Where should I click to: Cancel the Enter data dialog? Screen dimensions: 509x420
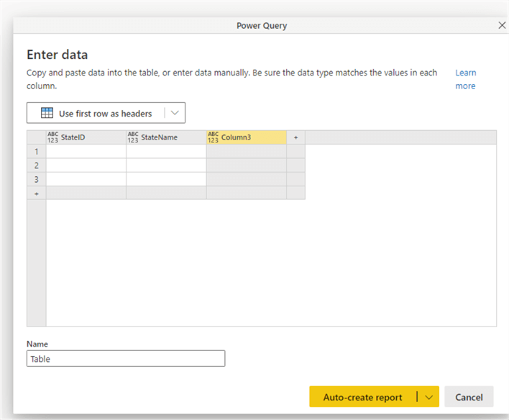point(469,397)
